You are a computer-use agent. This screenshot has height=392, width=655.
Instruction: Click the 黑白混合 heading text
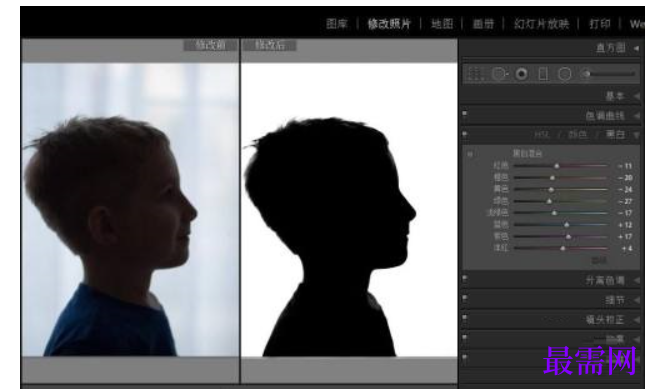pyautogui.click(x=527, y=153)
